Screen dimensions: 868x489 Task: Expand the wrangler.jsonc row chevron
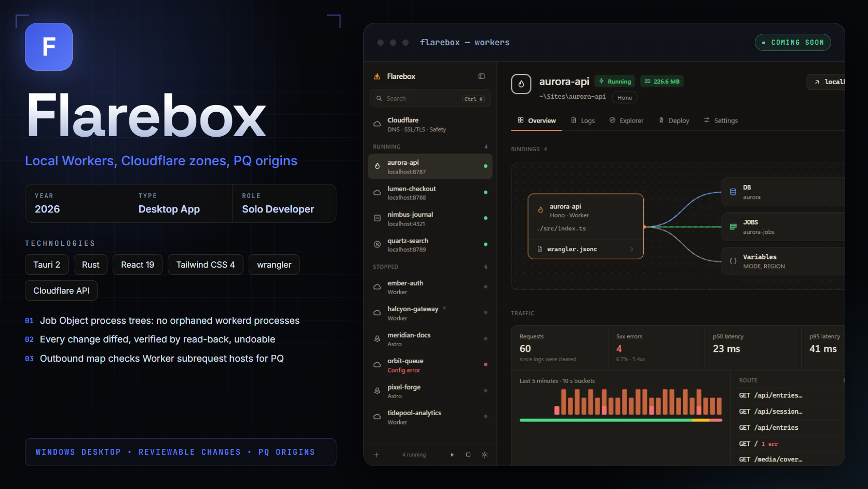(632, 249)
